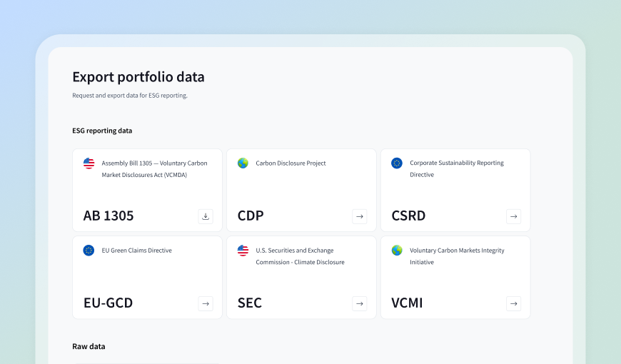Click the Voluntary Carbon Markets Integrity Initiative text
This screenshot has height=364, width=621.
[x=457, y=256]
